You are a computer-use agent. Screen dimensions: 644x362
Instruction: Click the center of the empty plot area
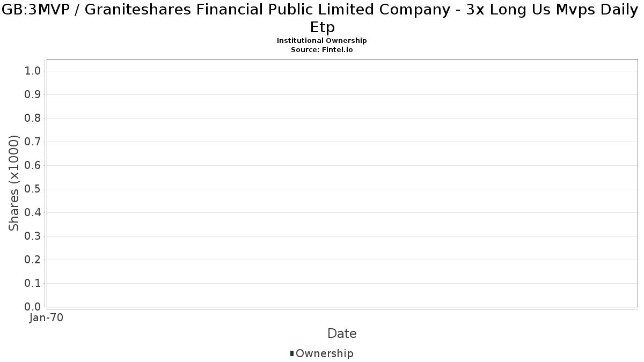[x=342, y=183]
